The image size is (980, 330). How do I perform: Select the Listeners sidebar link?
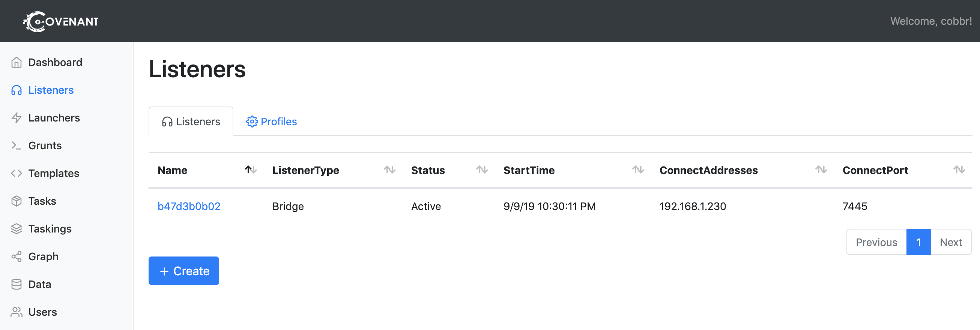point(51,90)
